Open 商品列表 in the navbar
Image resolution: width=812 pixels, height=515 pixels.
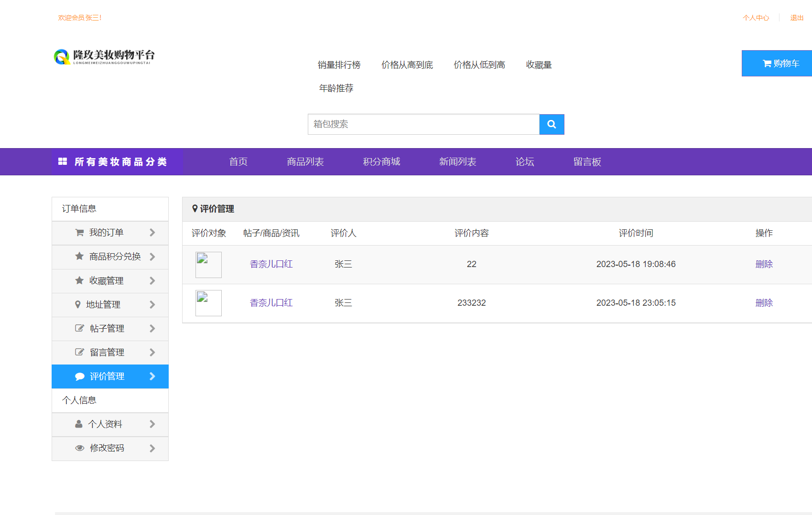point(305,161)
